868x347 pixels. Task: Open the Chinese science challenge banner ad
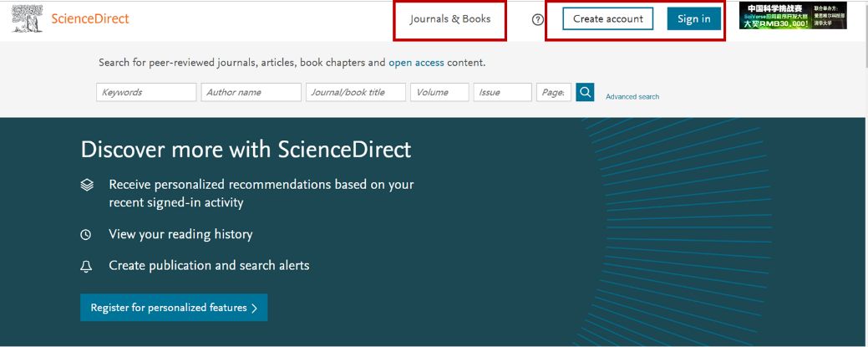coord(793,17)
